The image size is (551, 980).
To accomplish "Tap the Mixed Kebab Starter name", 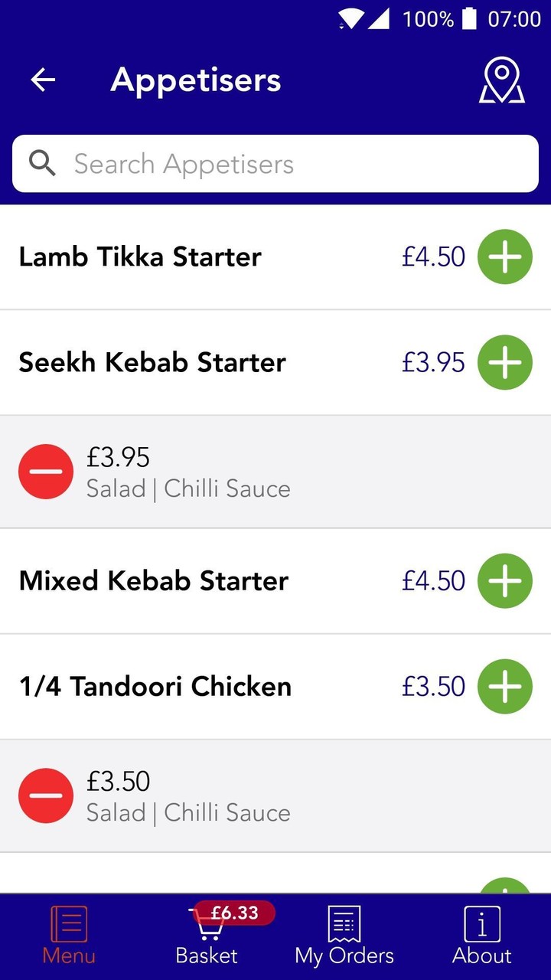I will pos(154,581).
